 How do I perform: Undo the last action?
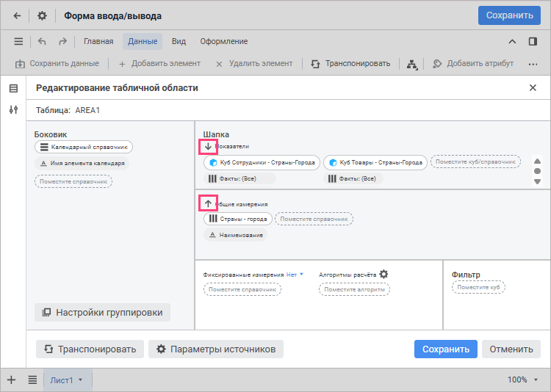(42, 41)
